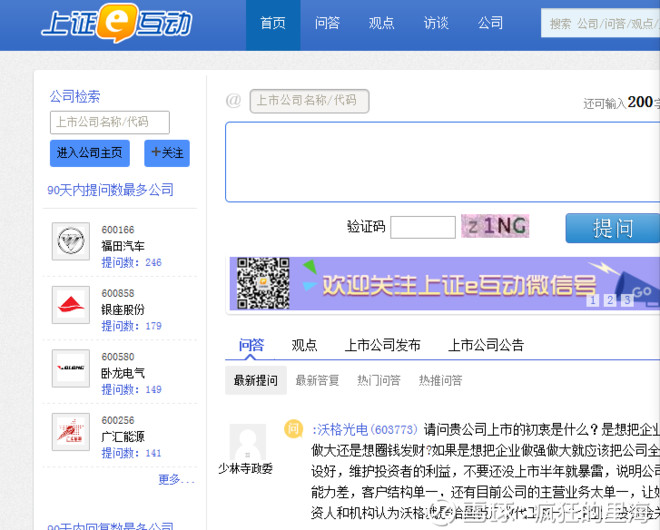Click the yellow 问 question badge icon
Image resolution: width=660 pixels, height=530 pixels.
[x=293, y=429]
